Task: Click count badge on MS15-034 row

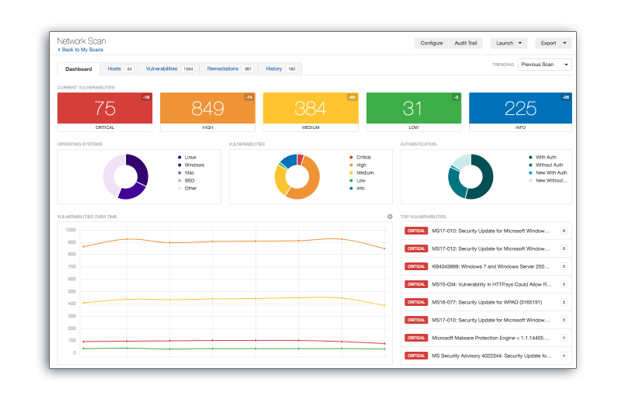Action: click(564, 284)
